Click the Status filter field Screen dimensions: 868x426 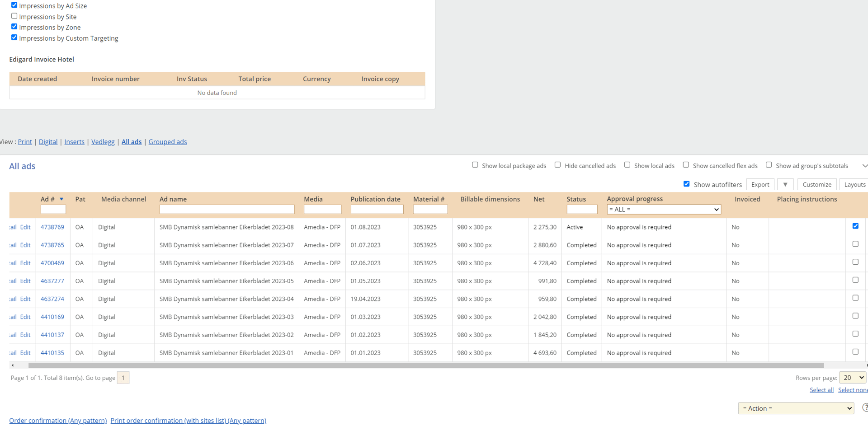coord(582,210)
